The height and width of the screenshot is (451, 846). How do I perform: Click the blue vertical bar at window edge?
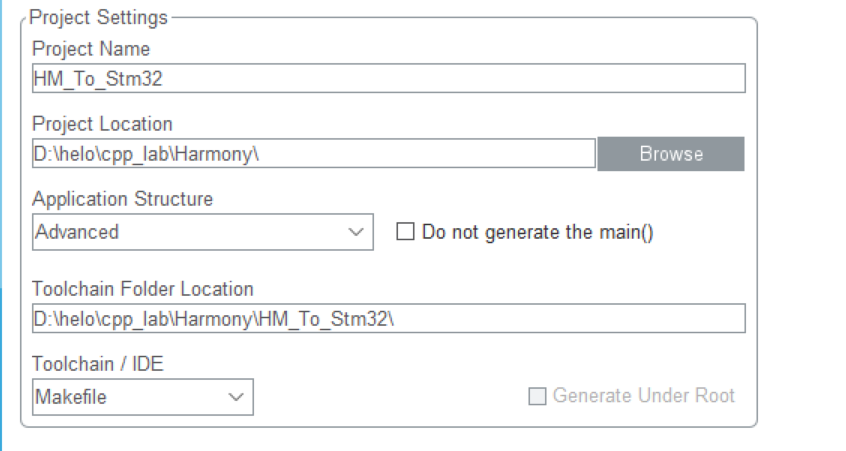[2, 225]
